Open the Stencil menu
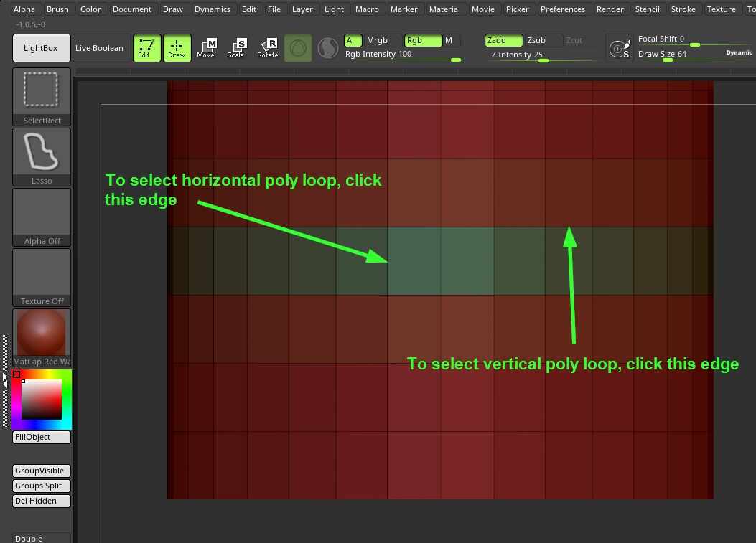756x543 pixels. (x=647, y=9)
